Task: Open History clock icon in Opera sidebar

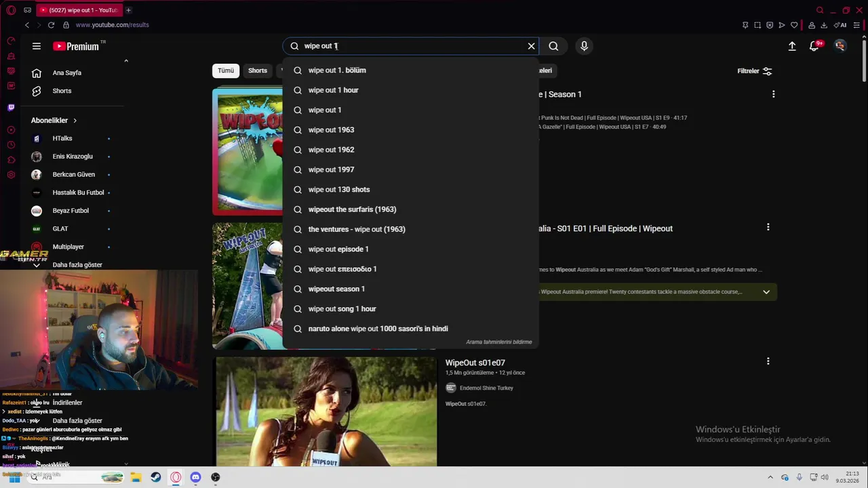Action: click(x=11, y=145)
